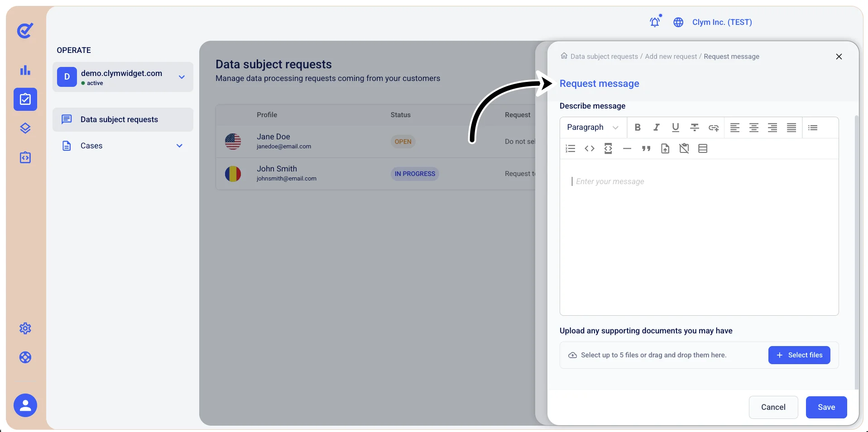Cancel the request message
The width and height of the screenshot is (868, 432).
[773, 407]
